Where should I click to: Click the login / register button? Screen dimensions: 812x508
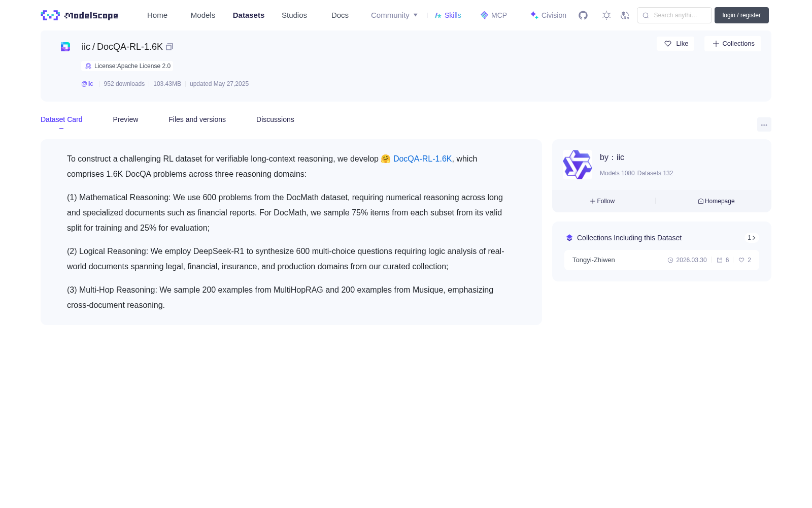click(741, 15)
